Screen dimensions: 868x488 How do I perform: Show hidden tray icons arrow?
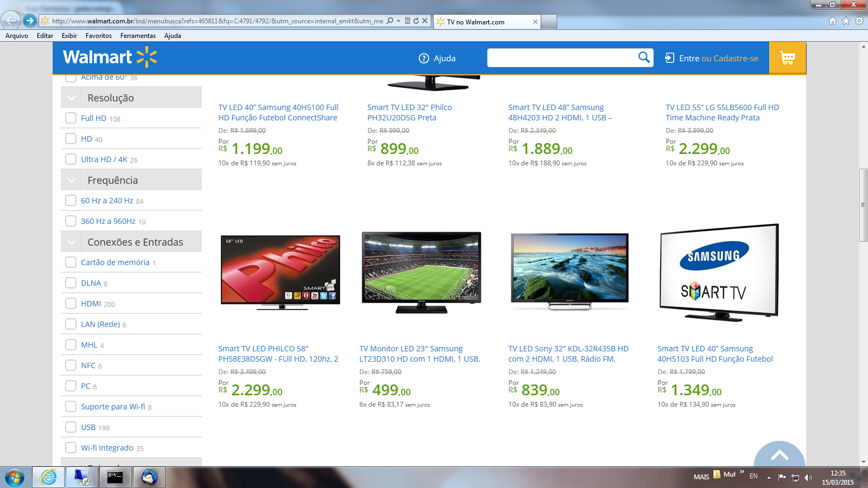coord(769,477)
